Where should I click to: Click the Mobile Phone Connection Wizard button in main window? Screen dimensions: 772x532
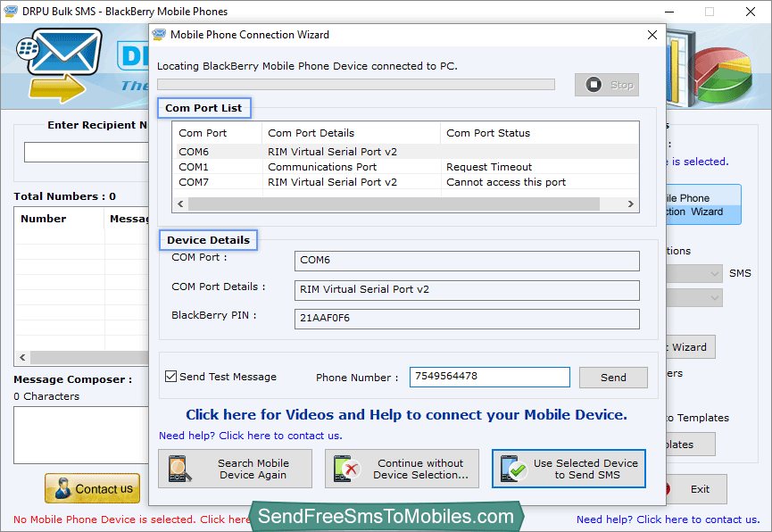(x=703, y=204)
